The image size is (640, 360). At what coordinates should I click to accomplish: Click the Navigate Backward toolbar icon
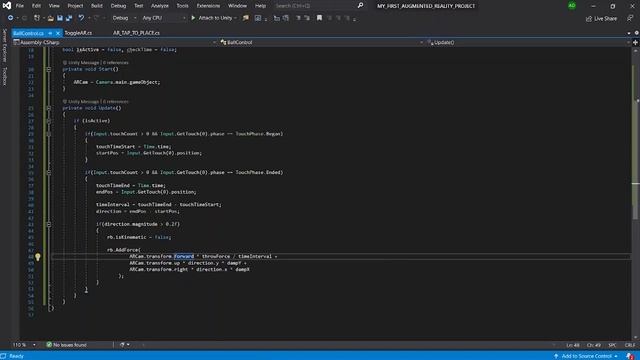[x=10, y=18]
